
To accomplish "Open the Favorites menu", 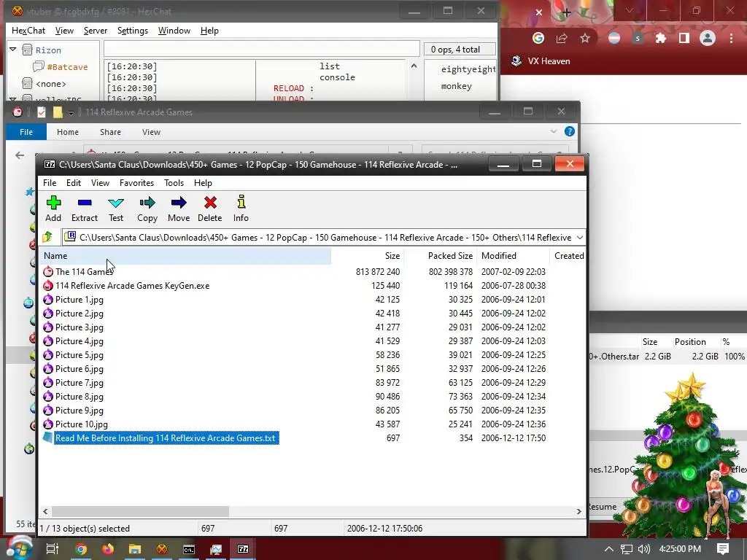I will click(136, 183).
